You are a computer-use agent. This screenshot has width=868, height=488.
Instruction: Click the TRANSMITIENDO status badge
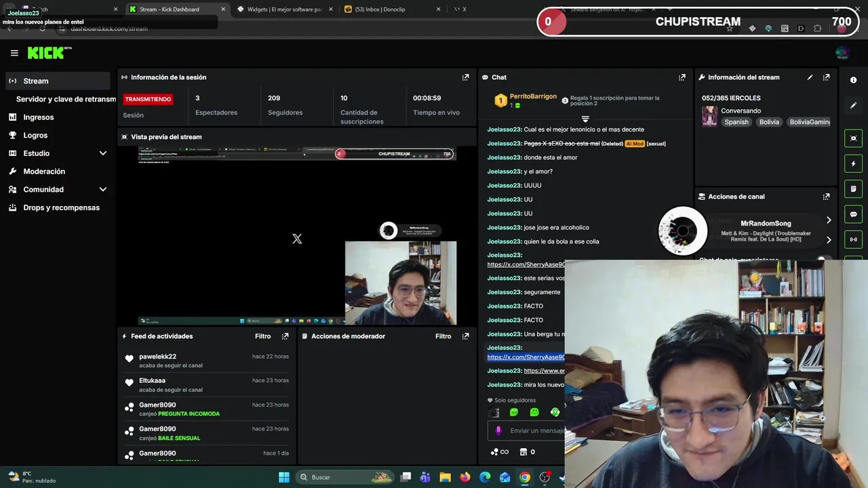click(148, 99)
